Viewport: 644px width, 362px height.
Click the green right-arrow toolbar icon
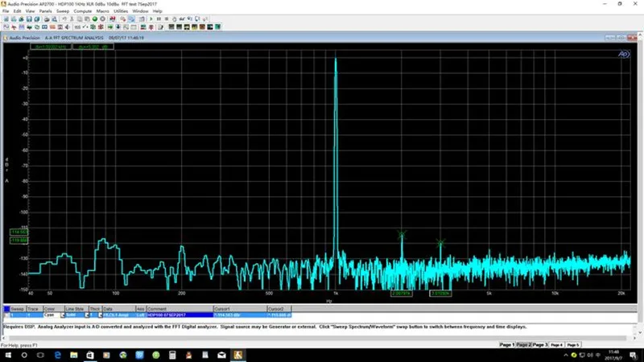point(110,27)
